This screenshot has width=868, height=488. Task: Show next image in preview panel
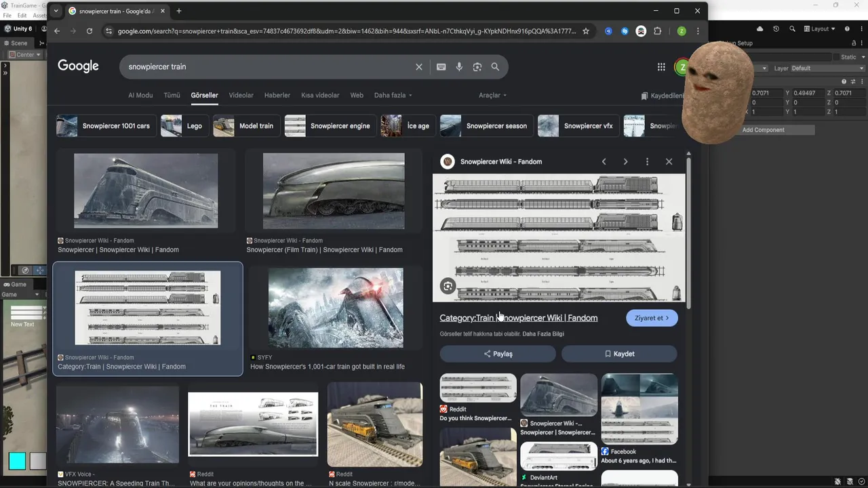pyautogui.click(x=625, y=161)
